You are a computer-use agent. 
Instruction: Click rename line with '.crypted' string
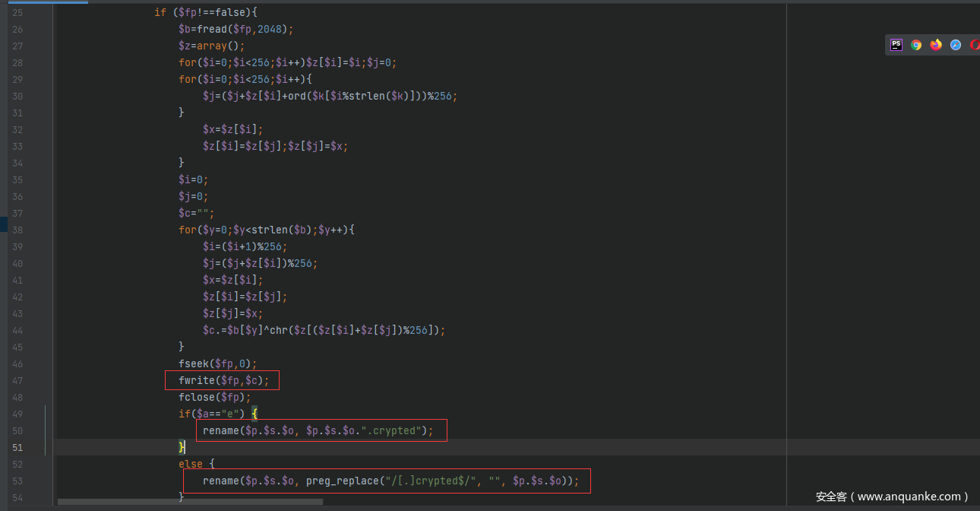[318, 430]
